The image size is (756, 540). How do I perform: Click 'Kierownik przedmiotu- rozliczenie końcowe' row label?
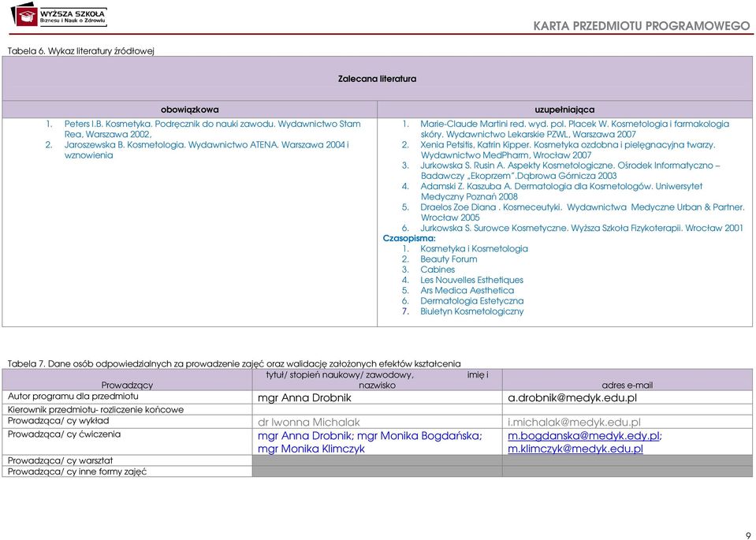coord(95,410)
